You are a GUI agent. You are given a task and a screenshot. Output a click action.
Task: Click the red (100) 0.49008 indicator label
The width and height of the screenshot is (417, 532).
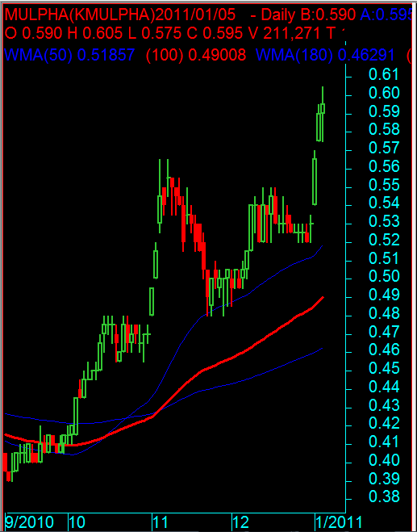coord(196,55)
